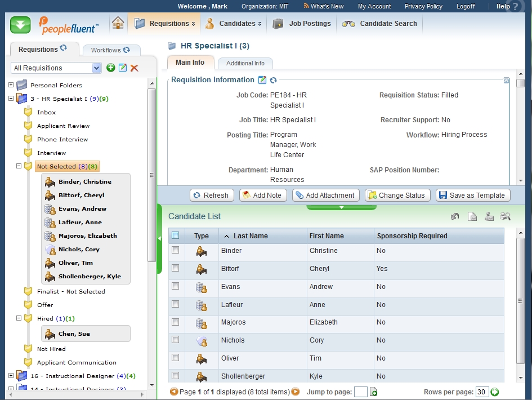Viewport: 532px width, 400px height.
Task: Click the green download arrow button at top left
Action: coord(20,24)
